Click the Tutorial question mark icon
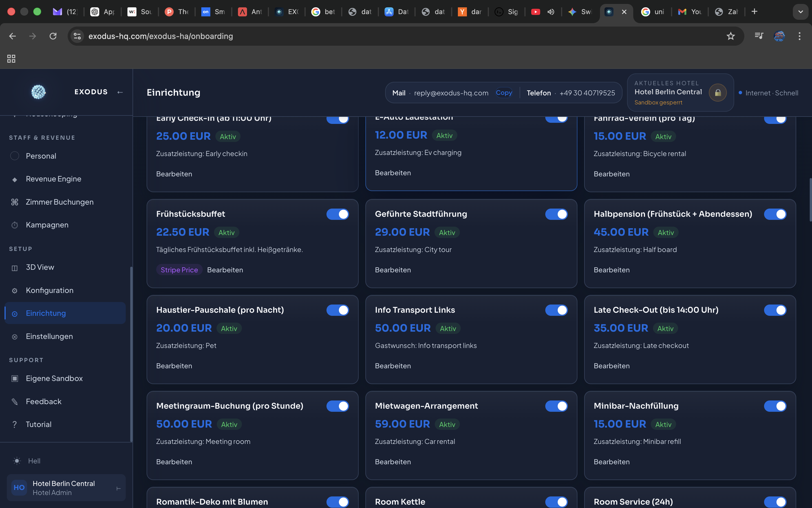This screenshot has height=508, width=812. 14,425
